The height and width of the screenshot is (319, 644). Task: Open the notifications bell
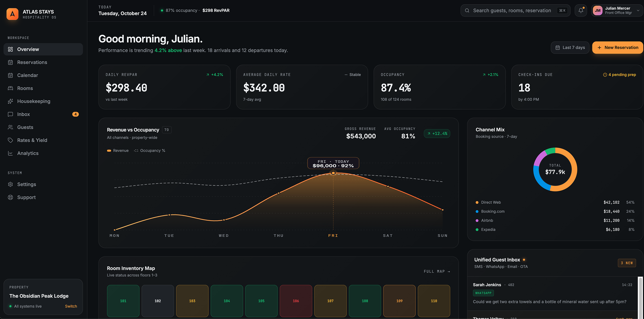581,11
